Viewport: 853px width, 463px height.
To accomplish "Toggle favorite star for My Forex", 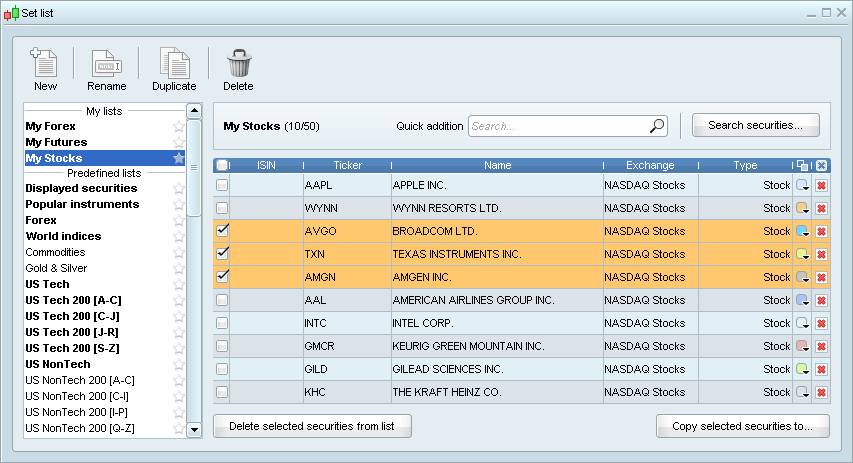I will [178, 126].
